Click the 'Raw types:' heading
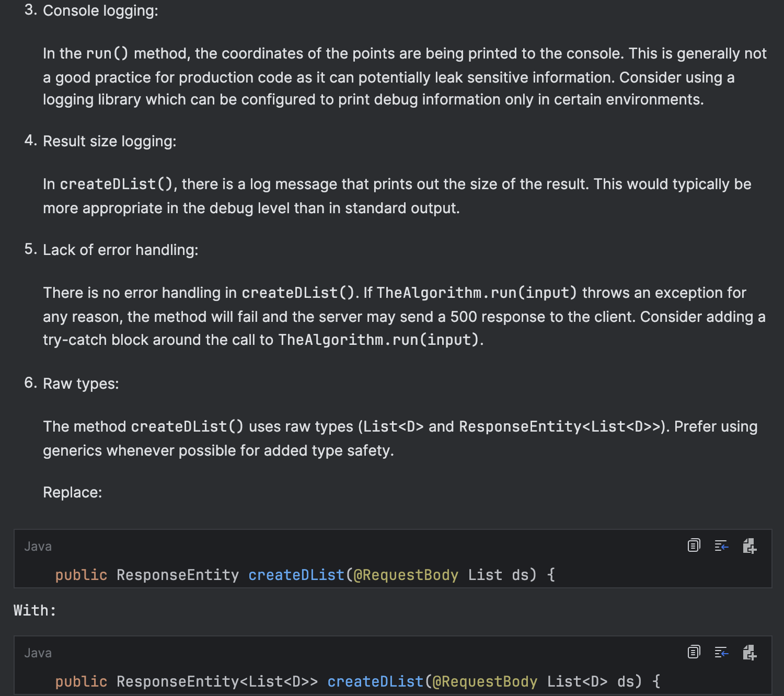 pyautogui.click(x=80, y=384)
